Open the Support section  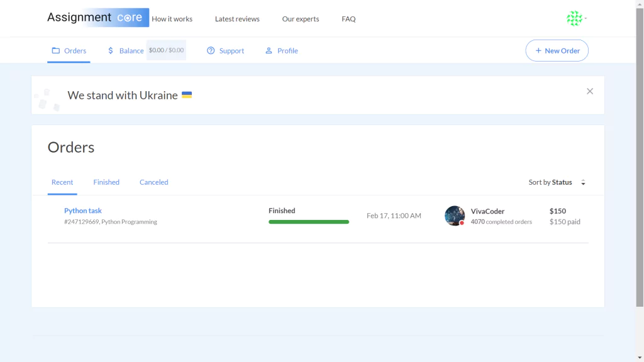(x=226, y=50)
